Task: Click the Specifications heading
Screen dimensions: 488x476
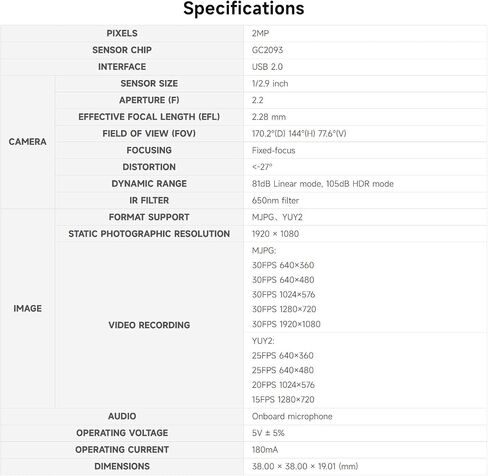Action: [244, 9]
